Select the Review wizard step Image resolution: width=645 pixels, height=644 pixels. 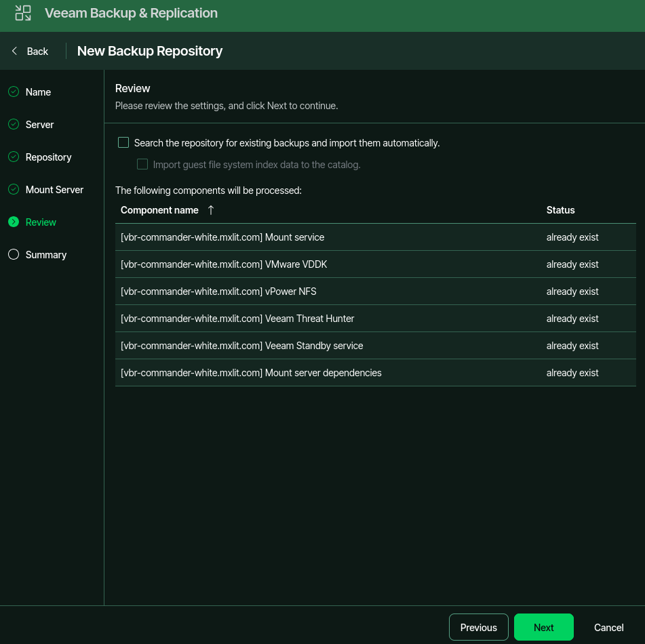point(41,222)
